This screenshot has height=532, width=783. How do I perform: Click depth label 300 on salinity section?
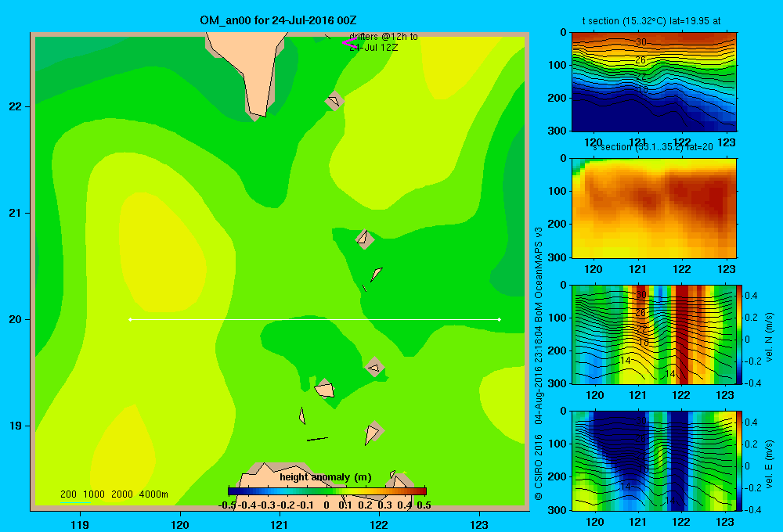557,257
